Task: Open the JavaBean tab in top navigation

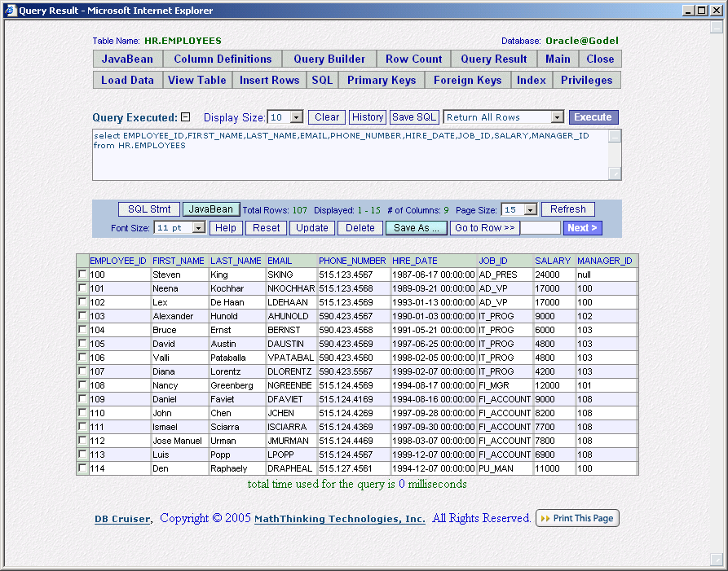Action: pos(128,59)
